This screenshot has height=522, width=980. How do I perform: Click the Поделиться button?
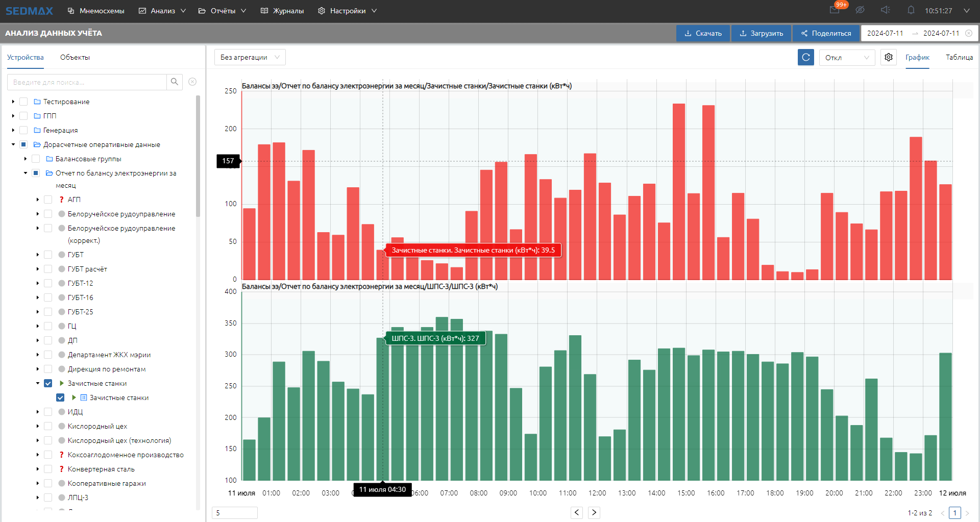click(825, 33)
